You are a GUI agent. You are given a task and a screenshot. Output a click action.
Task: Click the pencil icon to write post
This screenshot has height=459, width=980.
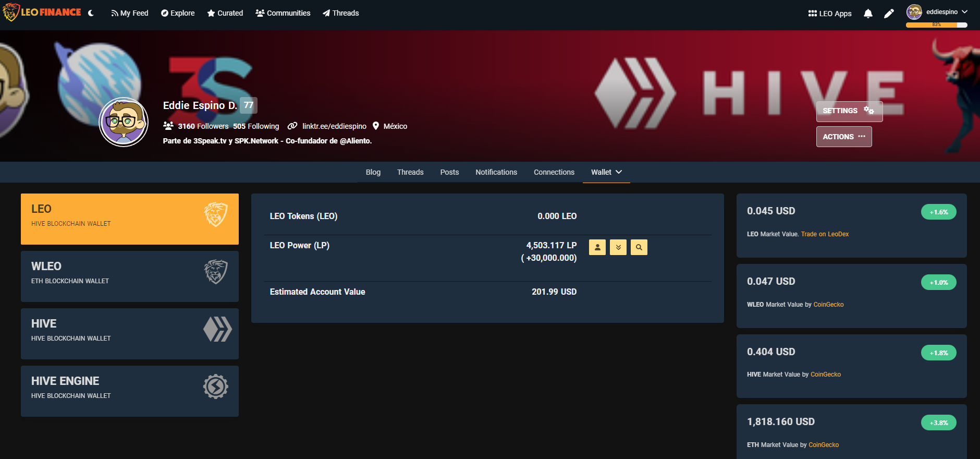[x=889, y=14]
